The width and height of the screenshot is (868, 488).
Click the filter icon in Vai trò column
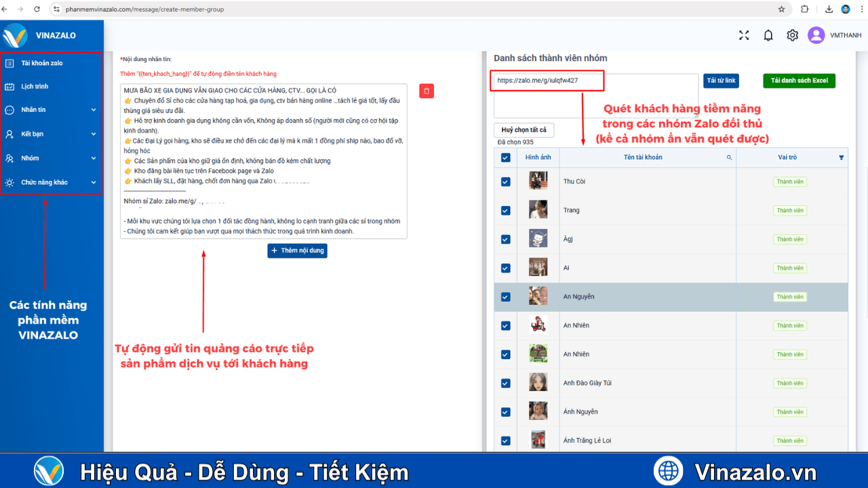pos(842,157)
